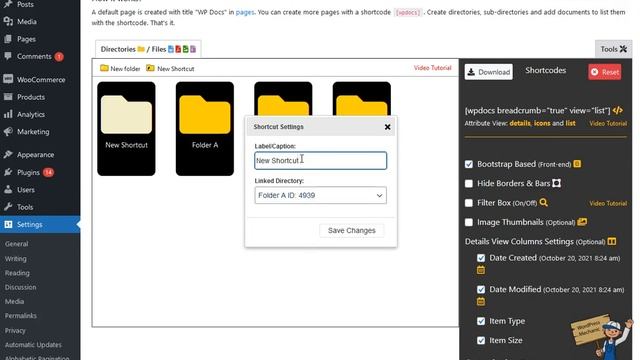The height and width of the screenshot is (360, 640).
Task: Enable Filter Box checkbox
Action: coord(469,203)
